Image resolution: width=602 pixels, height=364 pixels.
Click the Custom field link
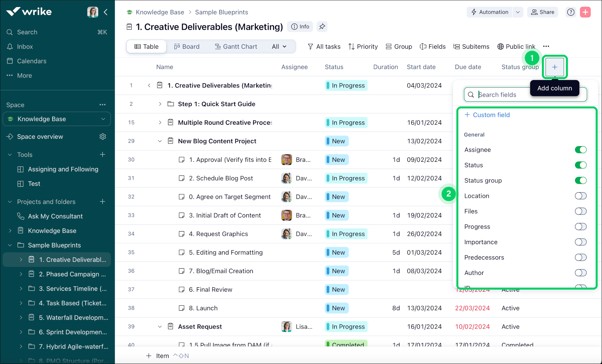(491, 114)
